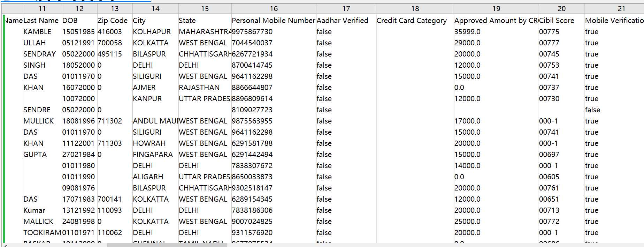Select column 19 header

point(496,9)
